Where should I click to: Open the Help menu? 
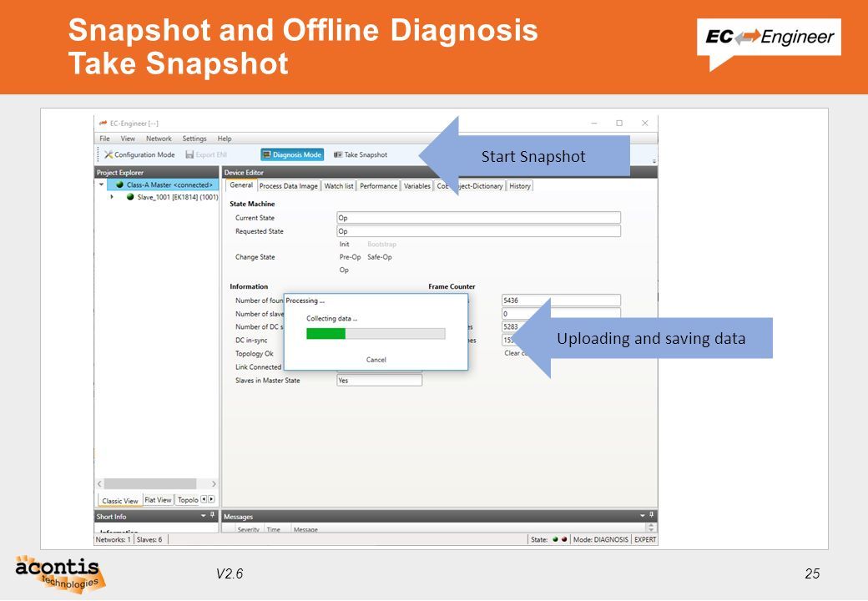[225, 139]
